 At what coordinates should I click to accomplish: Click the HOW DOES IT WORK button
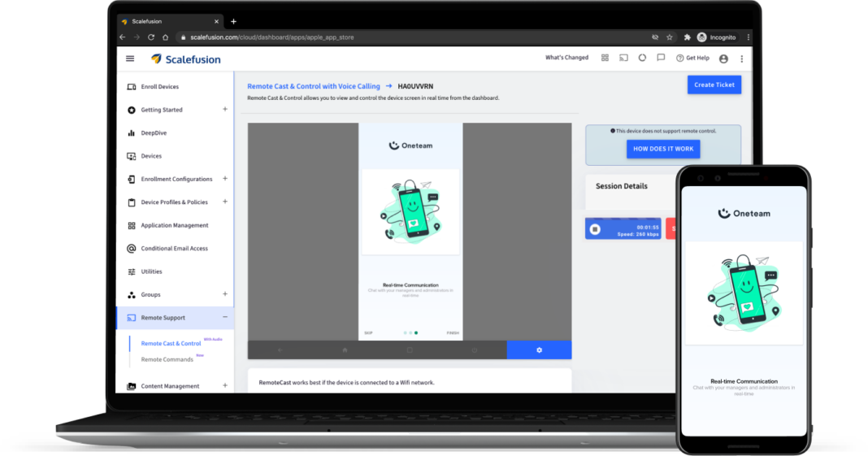(x=663, y=149)
